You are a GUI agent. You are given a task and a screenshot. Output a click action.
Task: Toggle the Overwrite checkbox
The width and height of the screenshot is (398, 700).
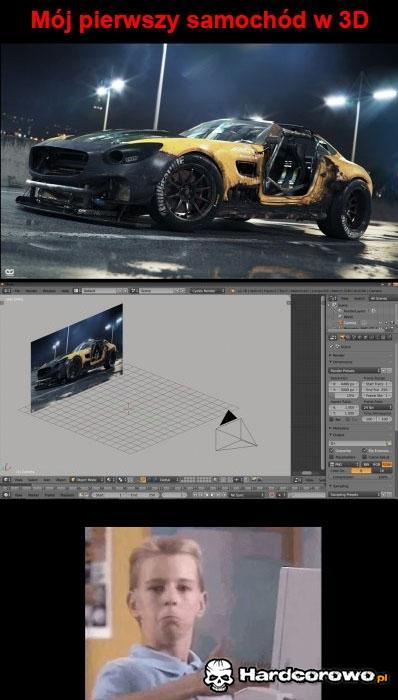click(x=332, y=451)
